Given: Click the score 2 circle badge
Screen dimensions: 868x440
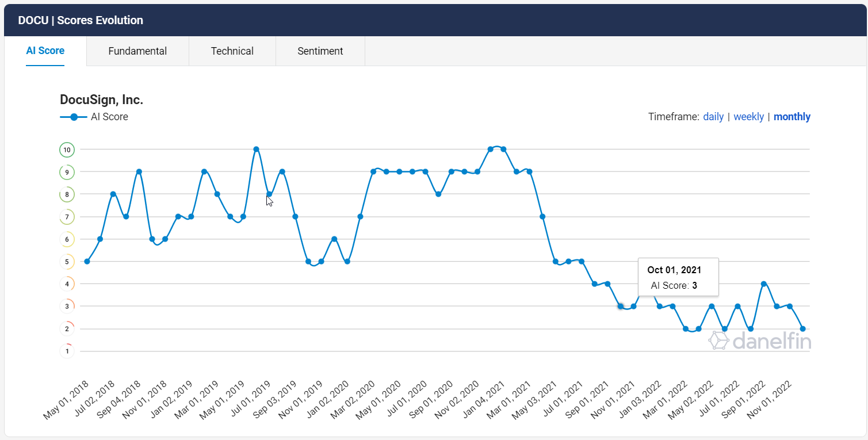Looking at the screenshot, I should (x=67, y=329).
